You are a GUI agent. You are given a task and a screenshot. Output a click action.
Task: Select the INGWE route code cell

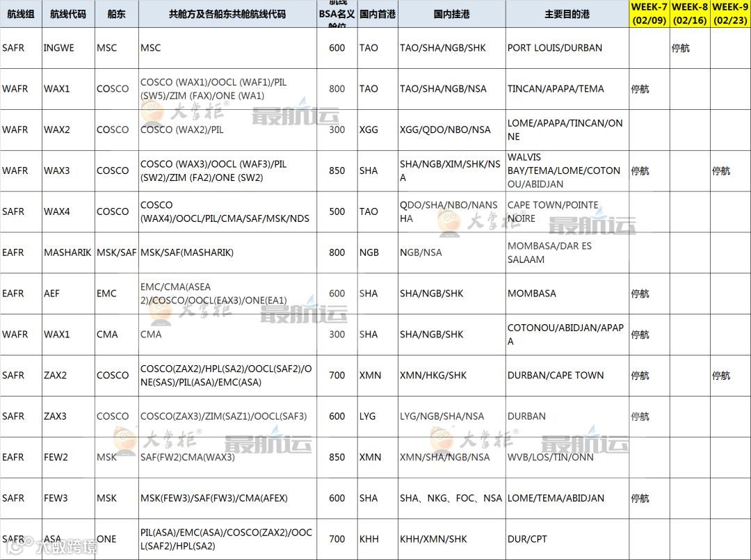tap(68, 48)
